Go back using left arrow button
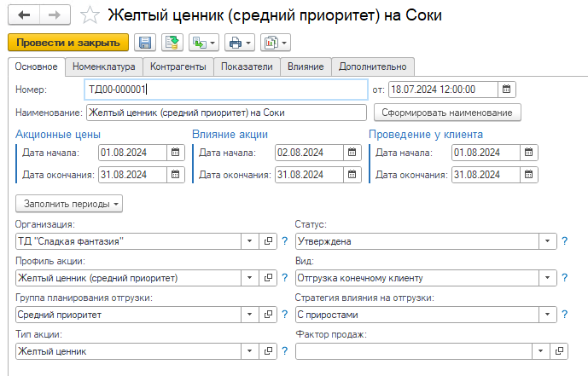Viewport: 588px width, 376px height. pyautogui.click(x=23, y=15)
